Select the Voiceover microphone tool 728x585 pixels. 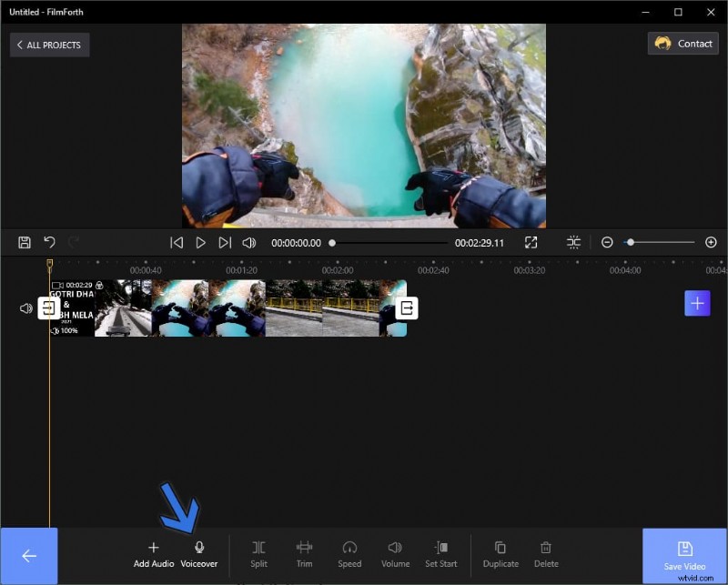click(x=199, y=547)
